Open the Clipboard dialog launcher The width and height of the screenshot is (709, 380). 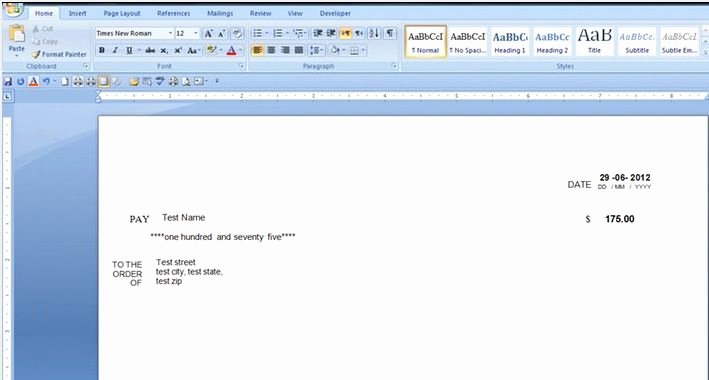86,66
